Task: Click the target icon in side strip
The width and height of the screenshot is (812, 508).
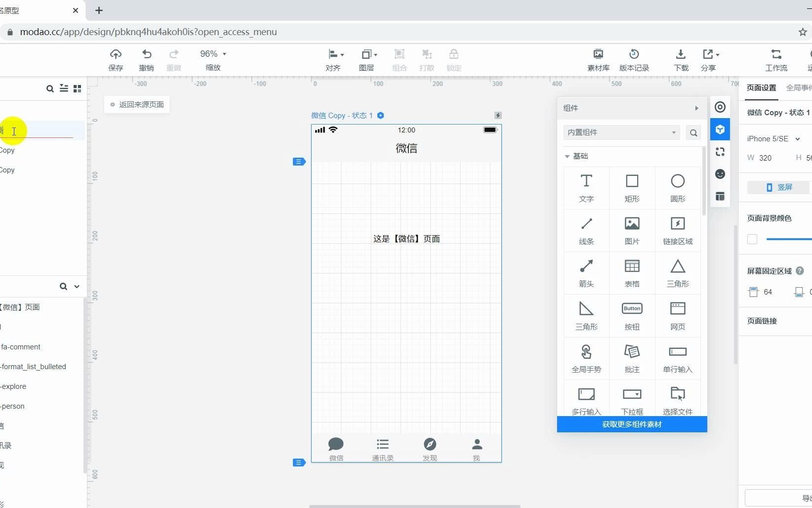Action: click(720, 107)
